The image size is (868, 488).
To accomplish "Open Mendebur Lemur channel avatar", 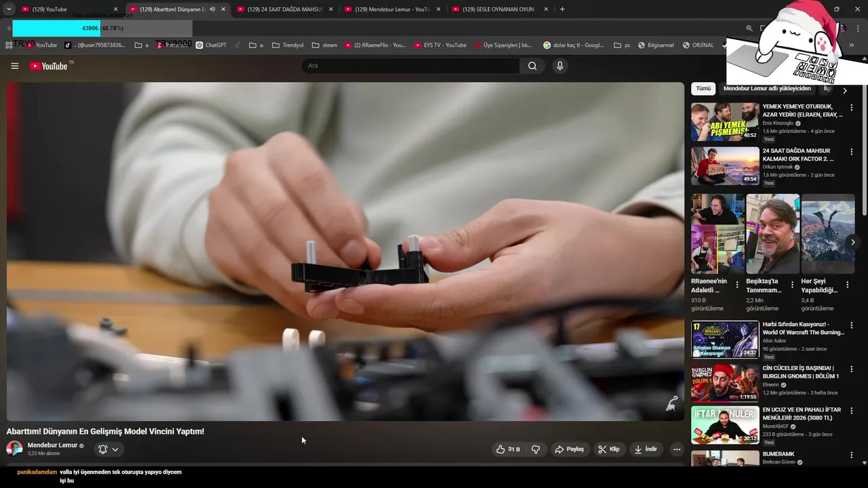I will coord(14,449).
